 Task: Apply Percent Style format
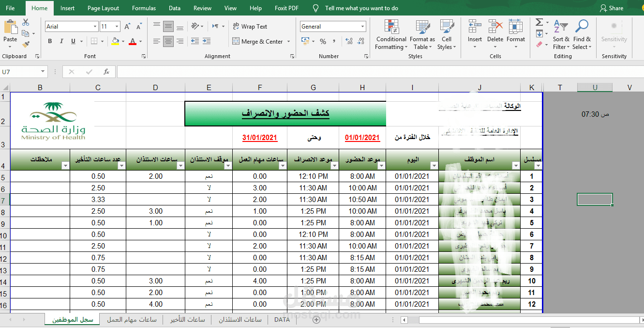[323, 41]
